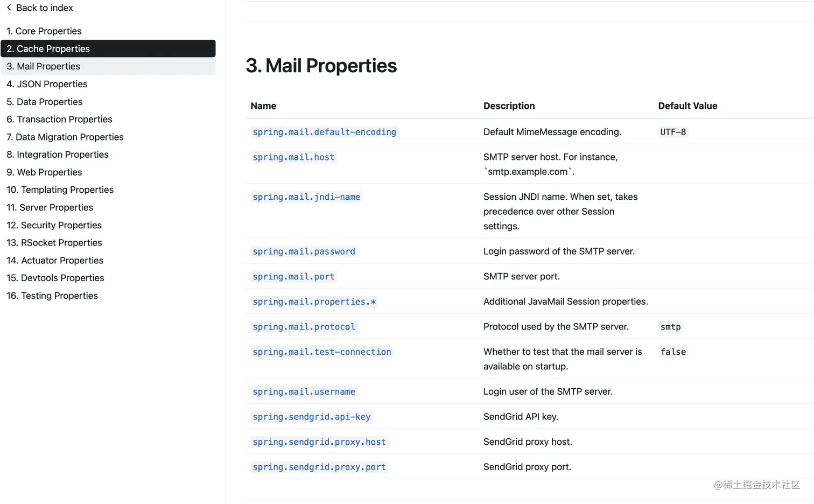Open the spring.mail.host property link

click(x=293, y=157)
